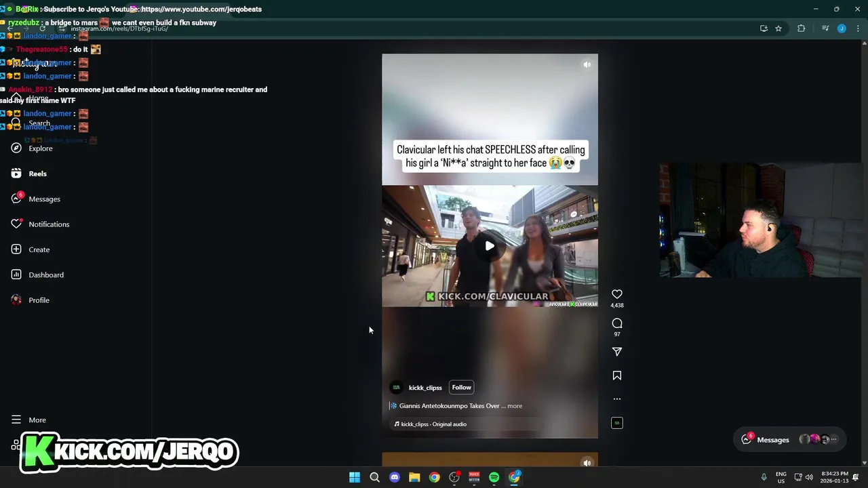Screen dimensions: 868x488
Task: Open kickk_clipss profile name
Action: click(x=425, y=388)
